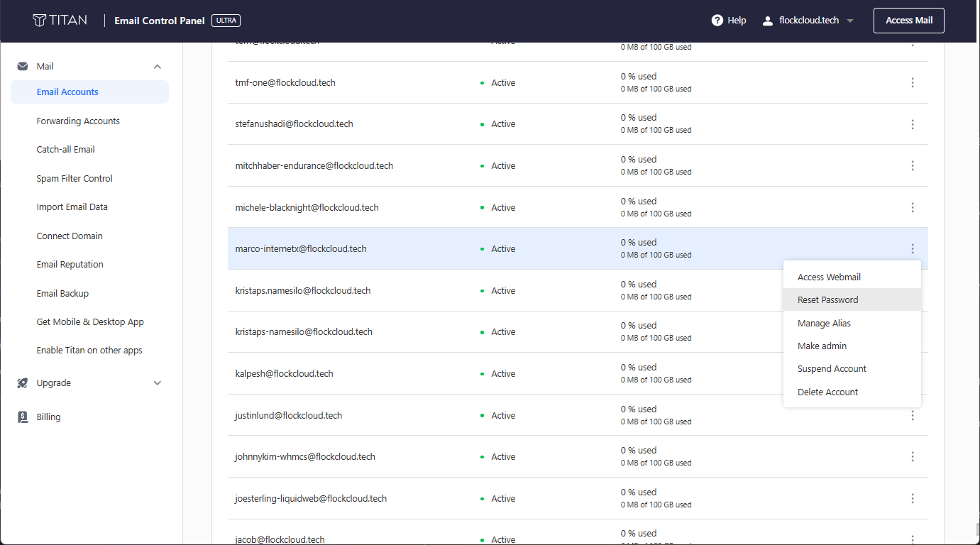Click mitchhaber-endurance@flockcloud.tech email address
This screenshot has width=980, height=545.
(x=314, y=166)
